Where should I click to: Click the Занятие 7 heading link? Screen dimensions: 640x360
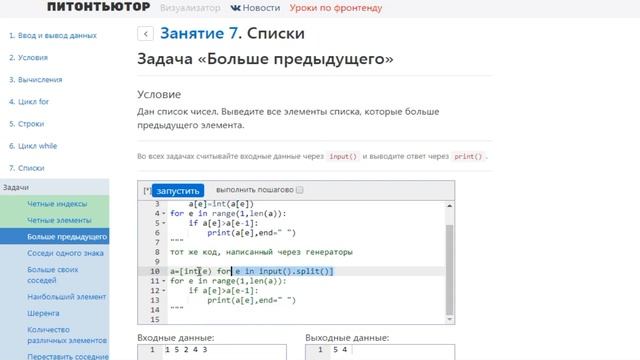199,33
